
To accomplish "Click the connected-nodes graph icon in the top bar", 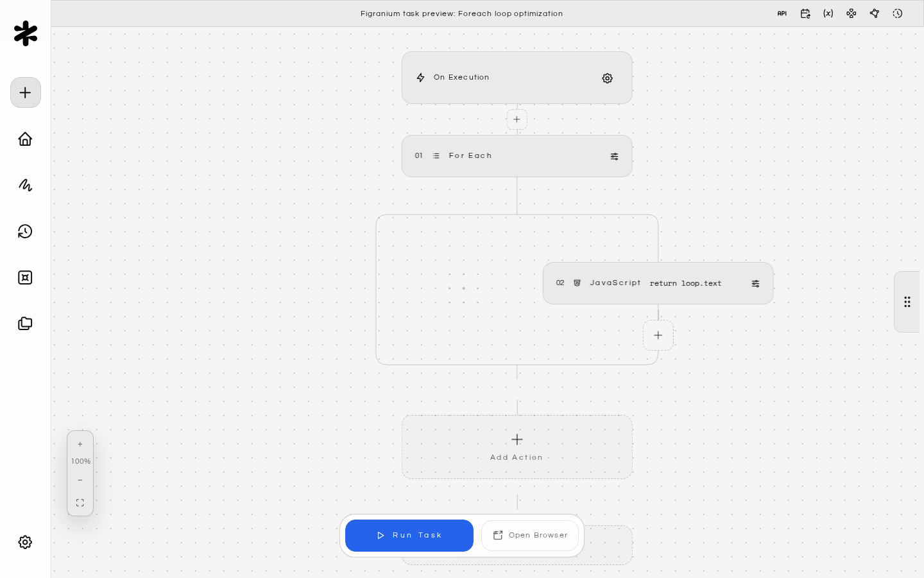I will click(x=875, y=13).
